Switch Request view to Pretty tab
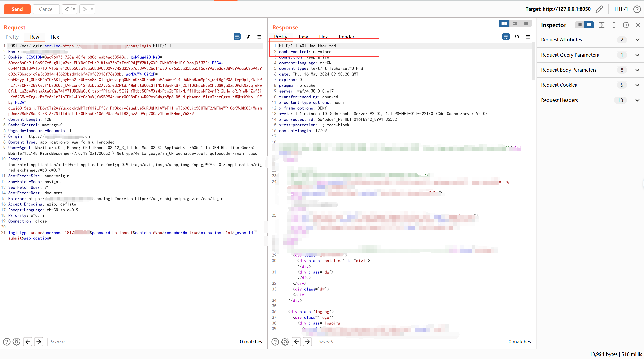The height and width of the screenshot is (359, 644). tap(12, 37)
